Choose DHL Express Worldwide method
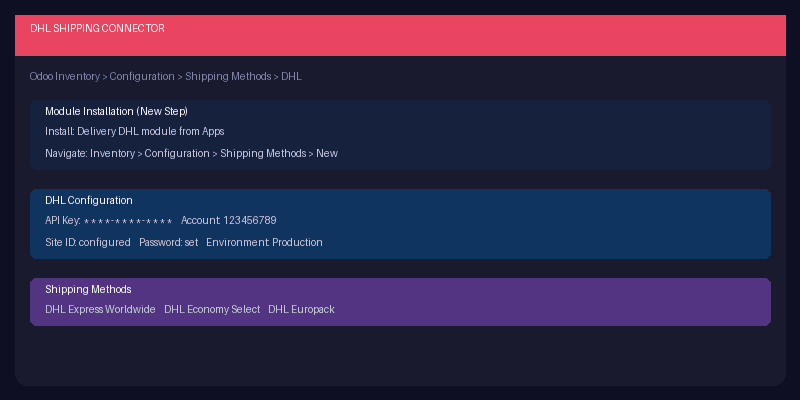This screenshot has height=400, width=800. click(101, 310)
